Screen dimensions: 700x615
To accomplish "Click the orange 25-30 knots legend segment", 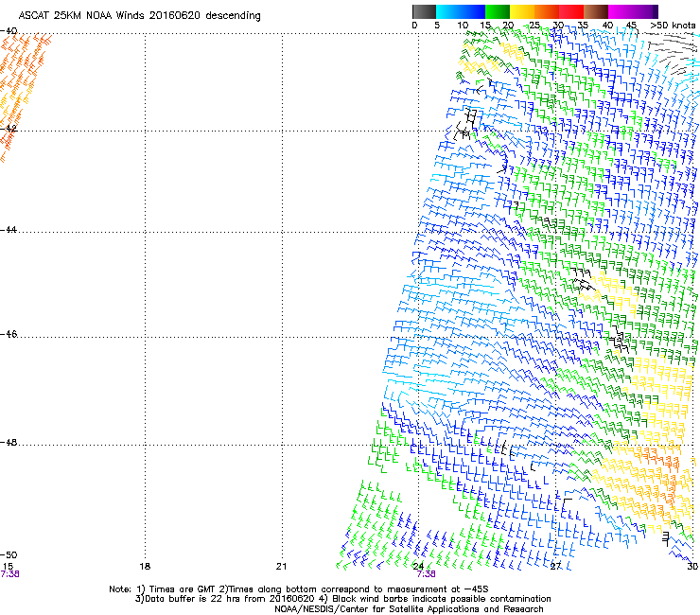I will click(x=547, y=11).
